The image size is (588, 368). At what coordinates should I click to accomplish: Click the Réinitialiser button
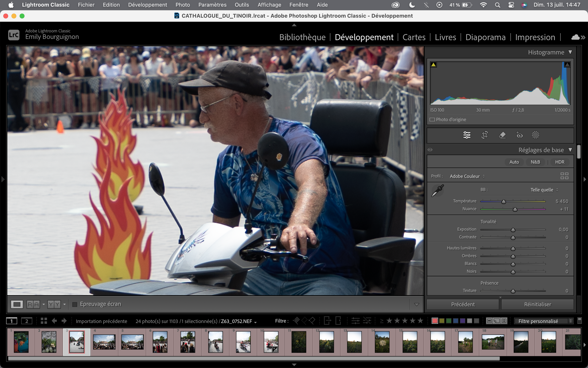point(537,304)
